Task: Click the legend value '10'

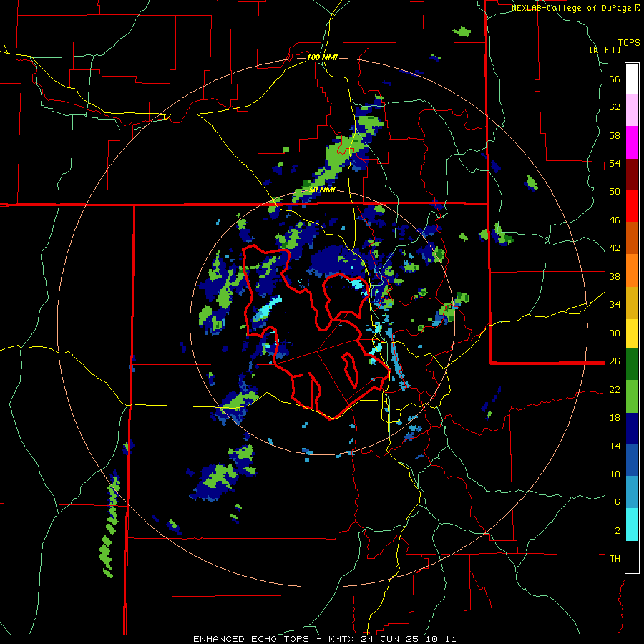Action: coord(615,474)
